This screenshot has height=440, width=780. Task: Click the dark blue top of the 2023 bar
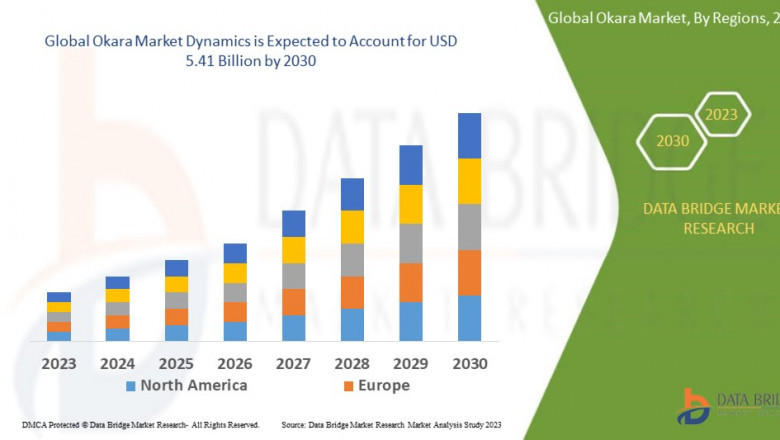pyautogui.click(x=59, y=297)
